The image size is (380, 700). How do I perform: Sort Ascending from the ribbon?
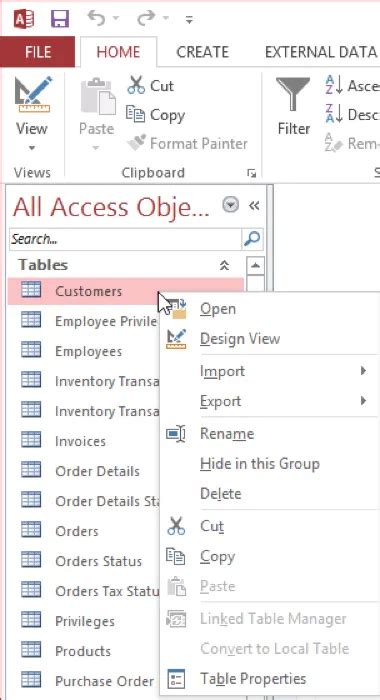point(352,85)
